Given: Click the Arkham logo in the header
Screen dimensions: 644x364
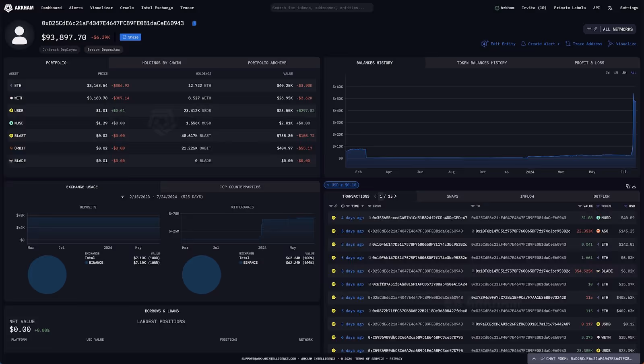Looking at the screenshot, I should 19,8.
